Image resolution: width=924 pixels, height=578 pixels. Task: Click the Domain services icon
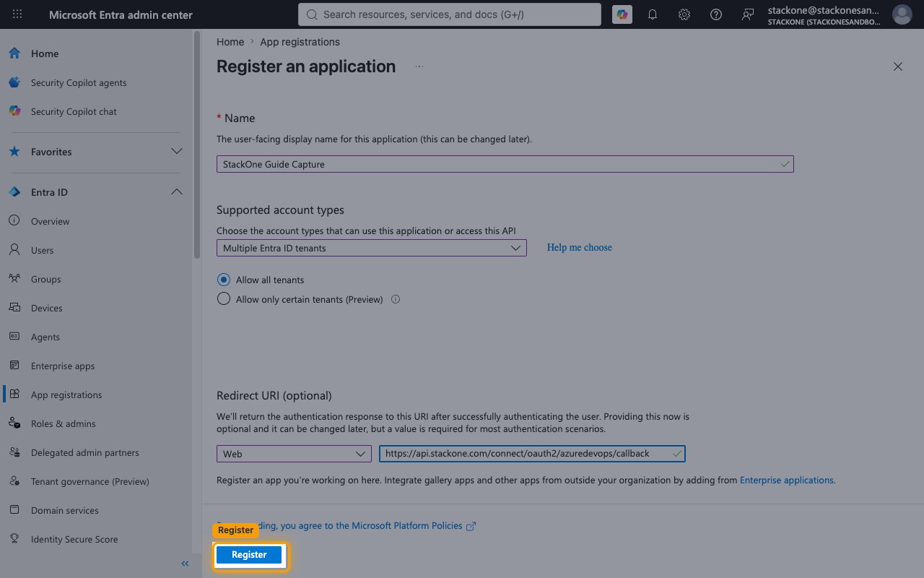click(x=14, y=510)
